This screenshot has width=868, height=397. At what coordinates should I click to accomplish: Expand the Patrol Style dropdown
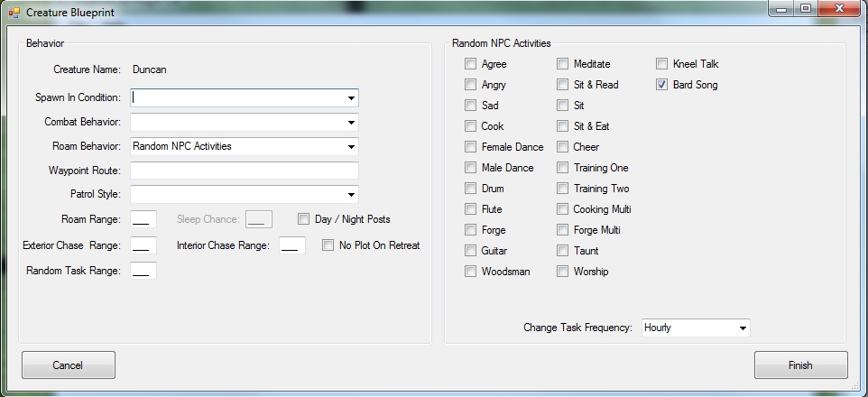(x=350, y=195)
